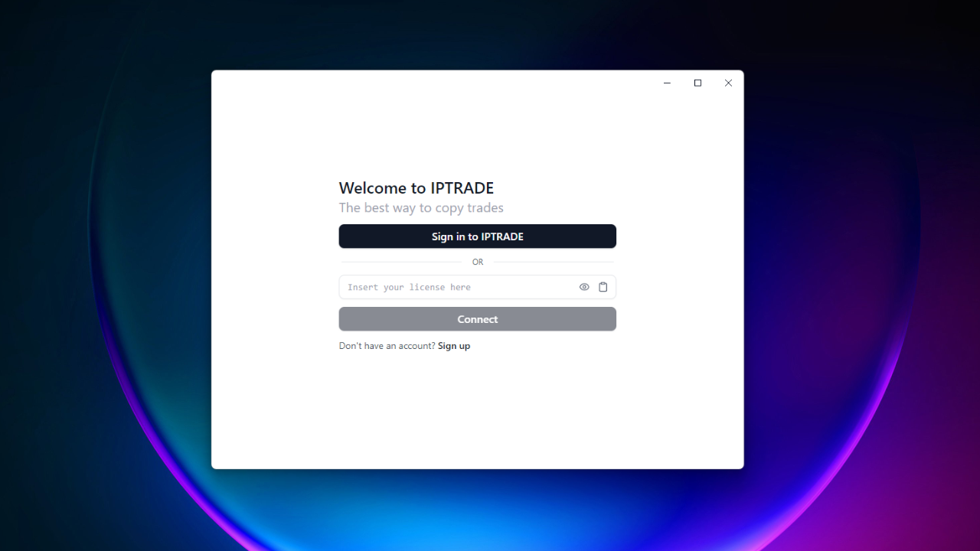Click the 'Insert your license here' placeholder text
980x551 pixels.
click(x=409, y=288)
